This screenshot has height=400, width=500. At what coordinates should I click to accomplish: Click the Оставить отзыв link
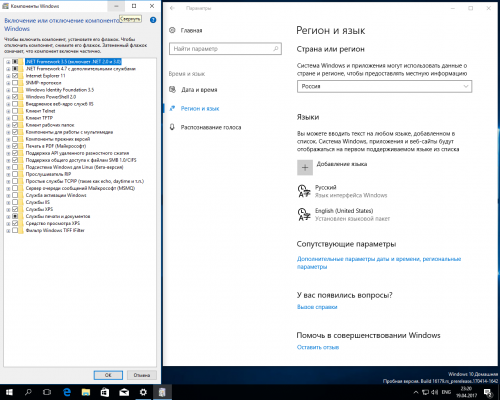tap(318, 347)
